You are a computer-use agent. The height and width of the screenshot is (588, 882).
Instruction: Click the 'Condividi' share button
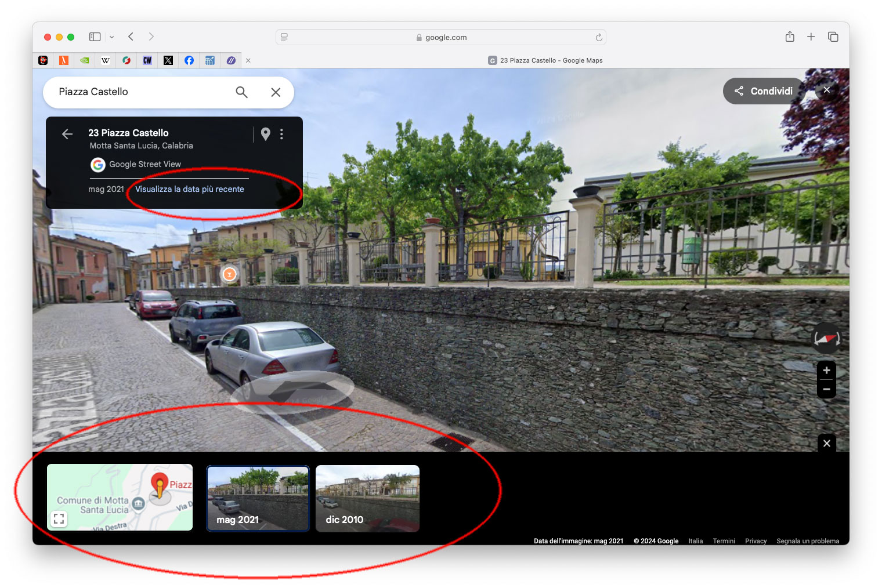[764, 91]
